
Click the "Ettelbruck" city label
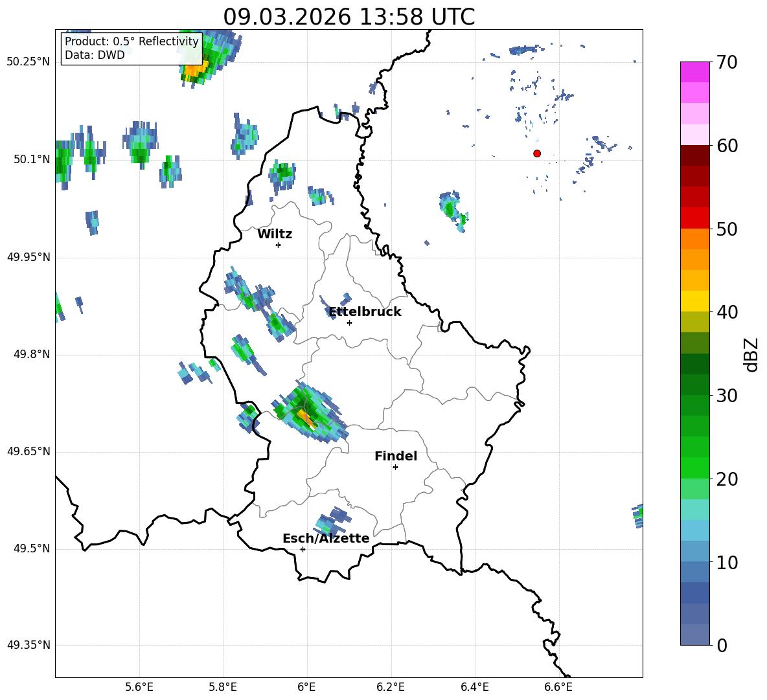(x=365, y=312)
